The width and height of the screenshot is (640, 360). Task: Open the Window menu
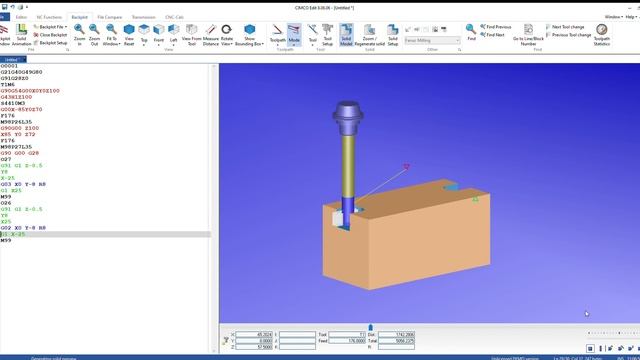[x=613, y=17]
